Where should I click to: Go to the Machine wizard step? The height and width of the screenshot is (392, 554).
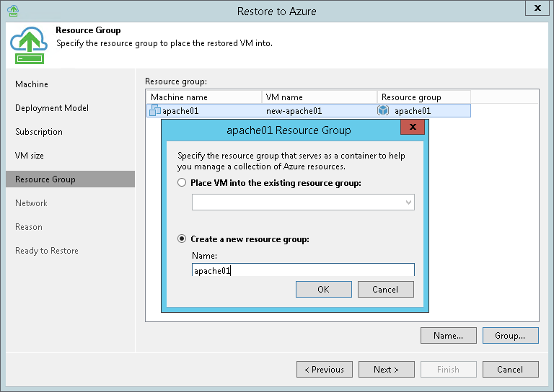(32, 84)
